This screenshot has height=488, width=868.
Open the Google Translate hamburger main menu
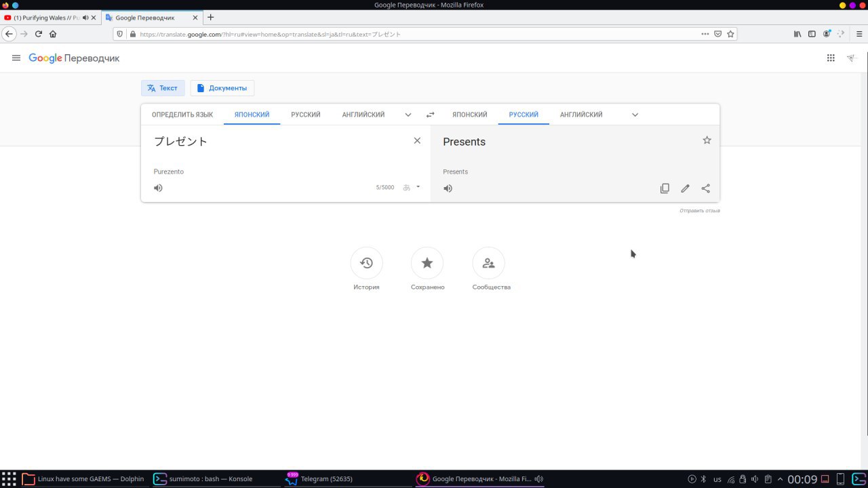coord(16,58)
